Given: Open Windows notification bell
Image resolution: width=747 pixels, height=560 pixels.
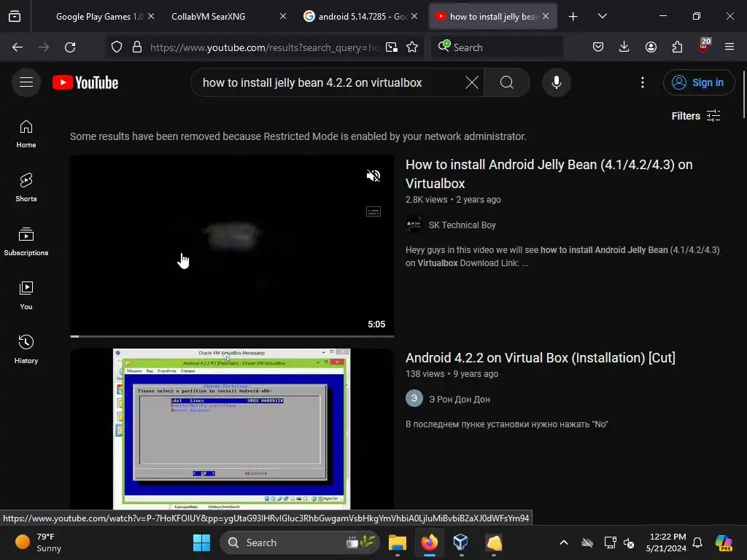Looking at the screenshot, I should click(x=697, y=542).
